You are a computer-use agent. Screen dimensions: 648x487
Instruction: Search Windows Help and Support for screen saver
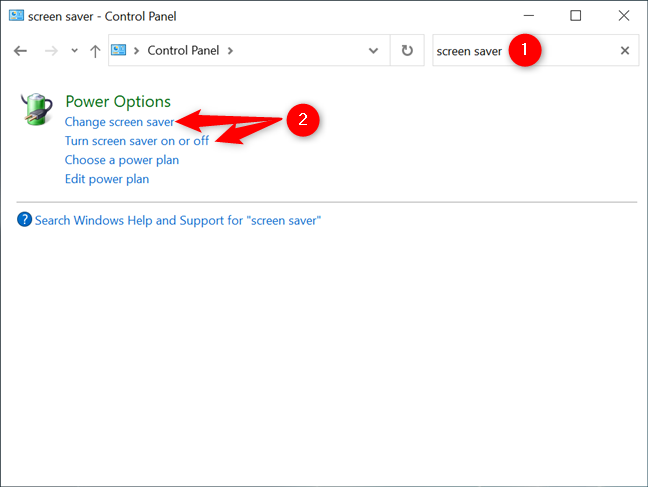(178, 220)
